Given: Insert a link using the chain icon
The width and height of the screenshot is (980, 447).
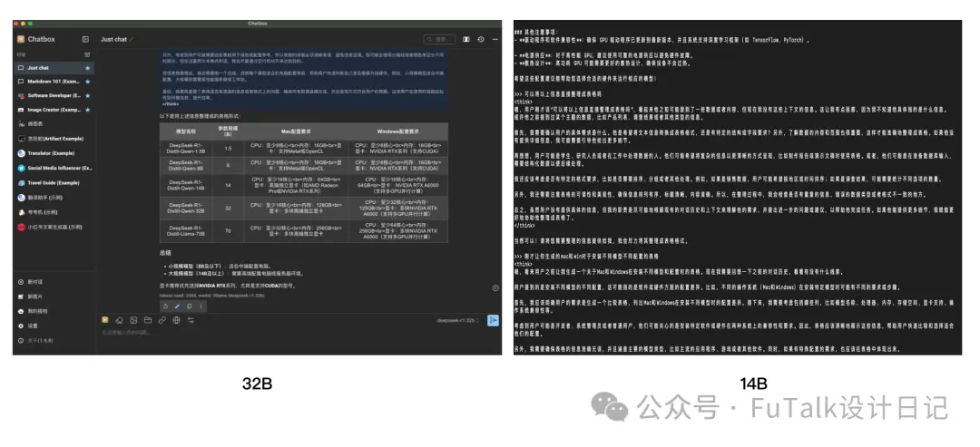Looking at the screenshot, I should tap(162, 320).
